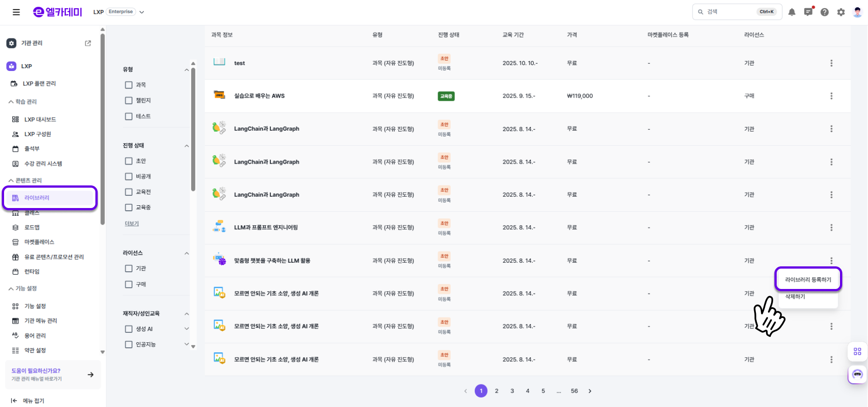Open kebab menu for test course row
The image size is (868, 407).
(x=831, y=63)
